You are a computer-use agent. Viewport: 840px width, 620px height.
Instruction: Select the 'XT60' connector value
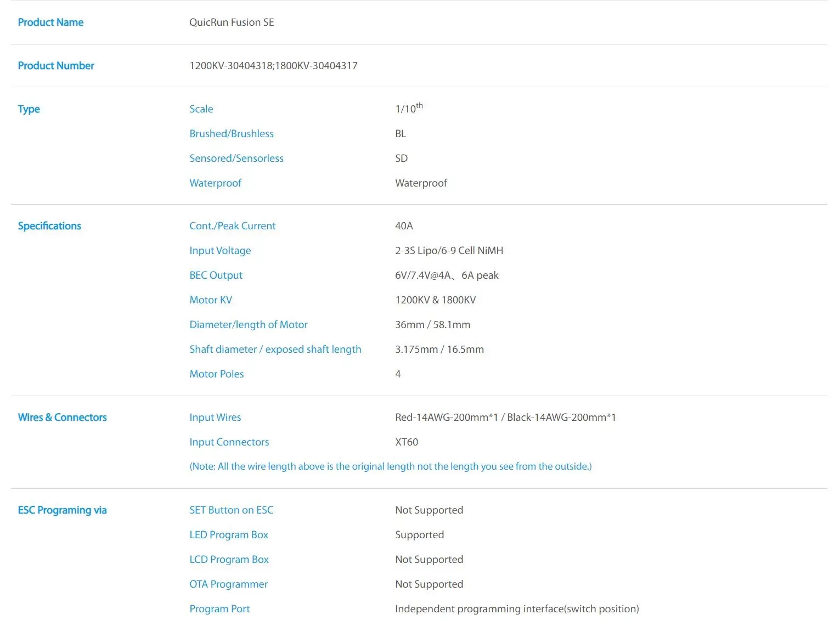[x=407, y=442]
